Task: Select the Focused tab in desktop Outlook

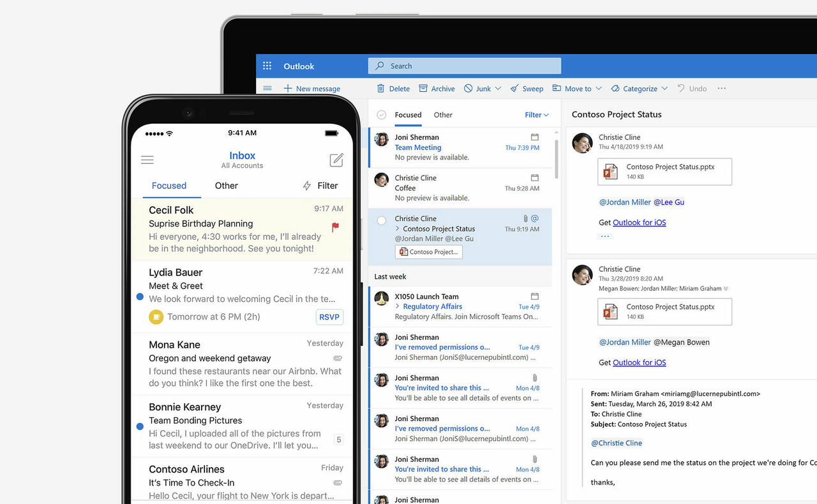Action: point(408,115)
